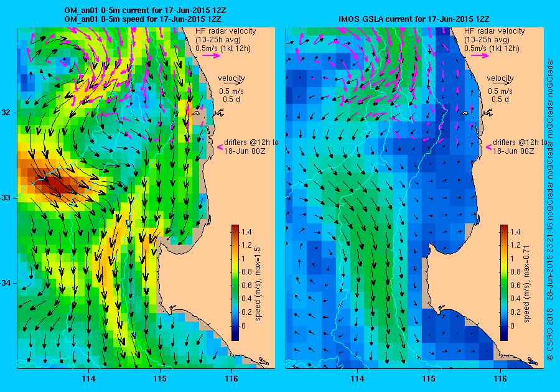Click Rottnest Island outline on the right map

click(465, 113)
